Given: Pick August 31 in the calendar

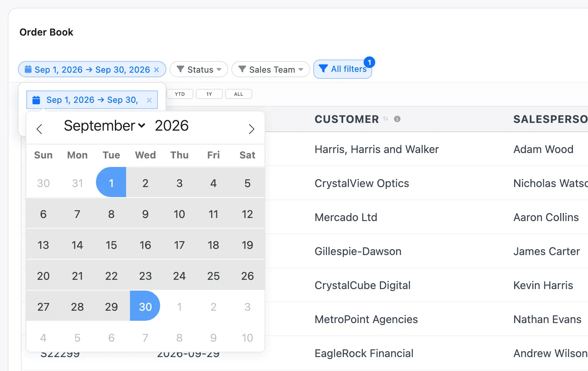Looking at the screenshot, I should click(x=77, y=183).
